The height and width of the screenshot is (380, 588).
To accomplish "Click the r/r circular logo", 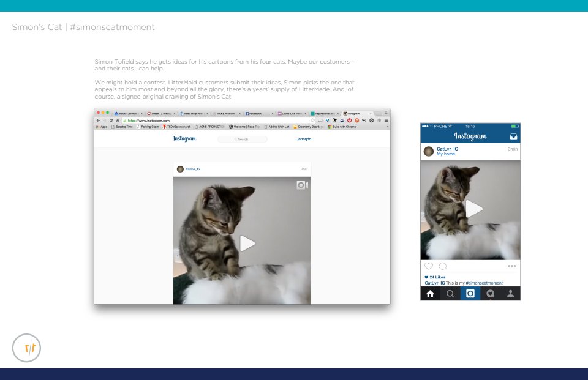I will point(26,348).
